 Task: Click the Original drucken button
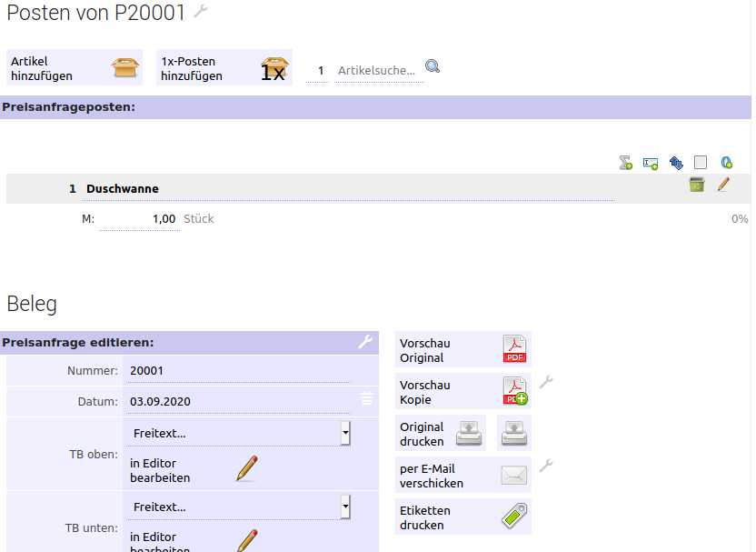click(x=441, y=433)
